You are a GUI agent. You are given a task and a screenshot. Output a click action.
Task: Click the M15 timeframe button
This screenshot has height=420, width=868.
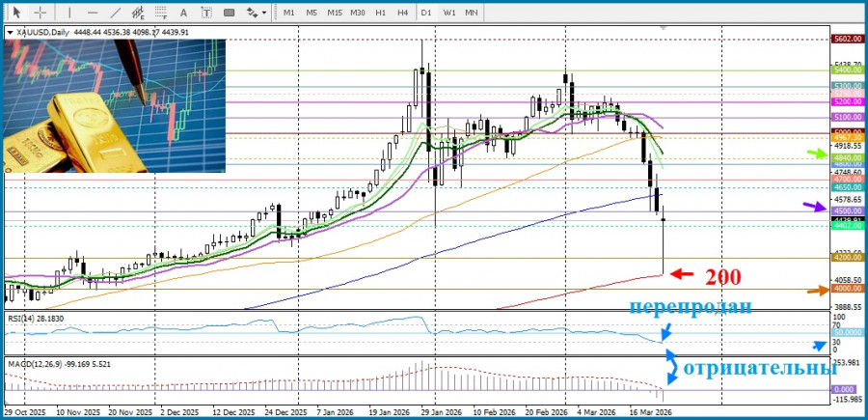point(335,13)
